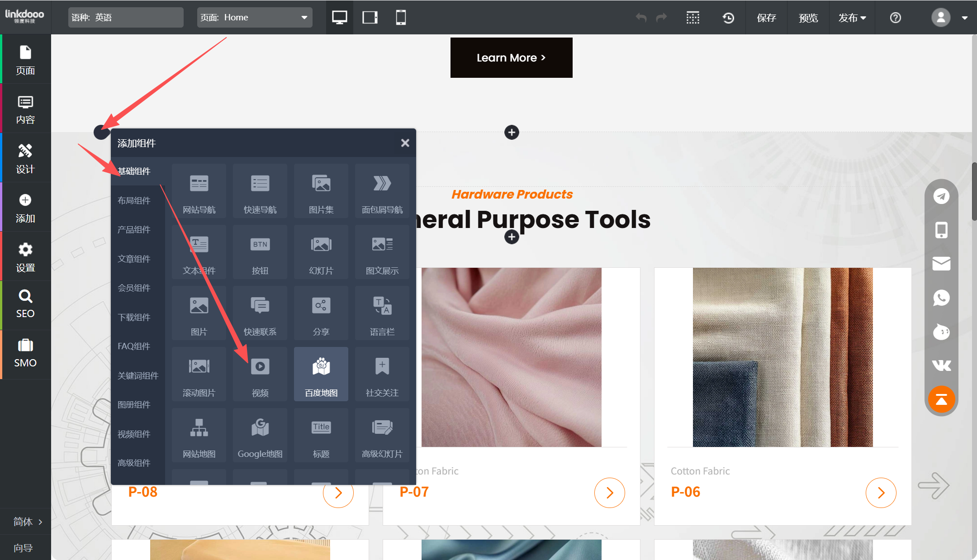Open the product components (产品组件) tab

(134, 230)
